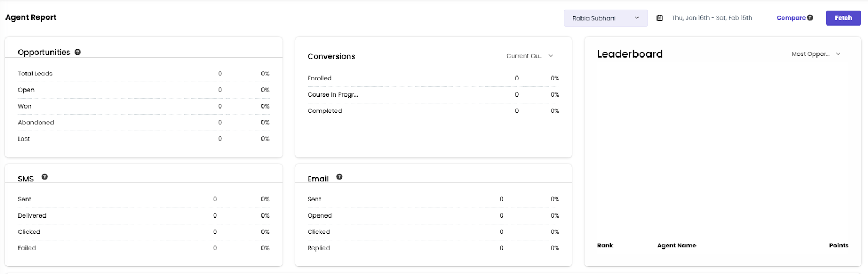Click the help icon beside Compare

point(810,18)
